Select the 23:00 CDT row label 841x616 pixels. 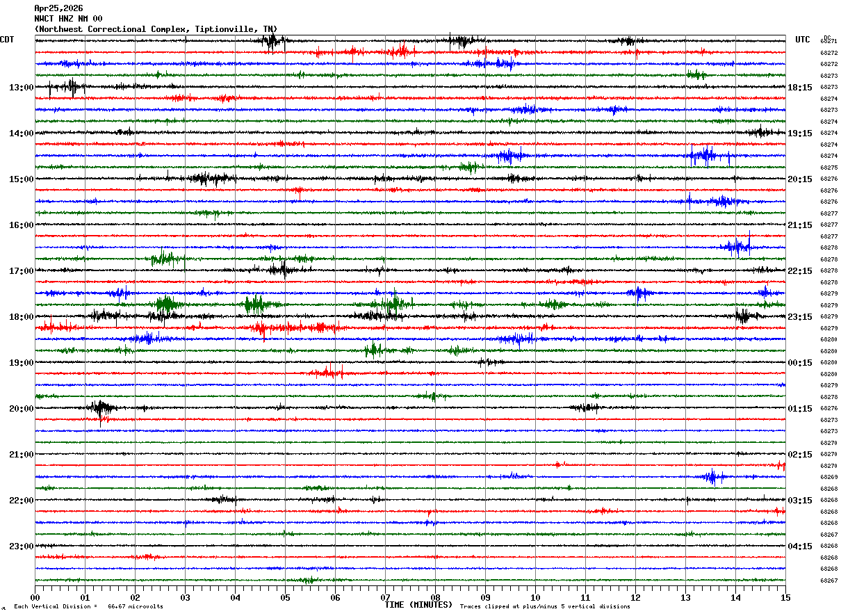click(21, 546)
